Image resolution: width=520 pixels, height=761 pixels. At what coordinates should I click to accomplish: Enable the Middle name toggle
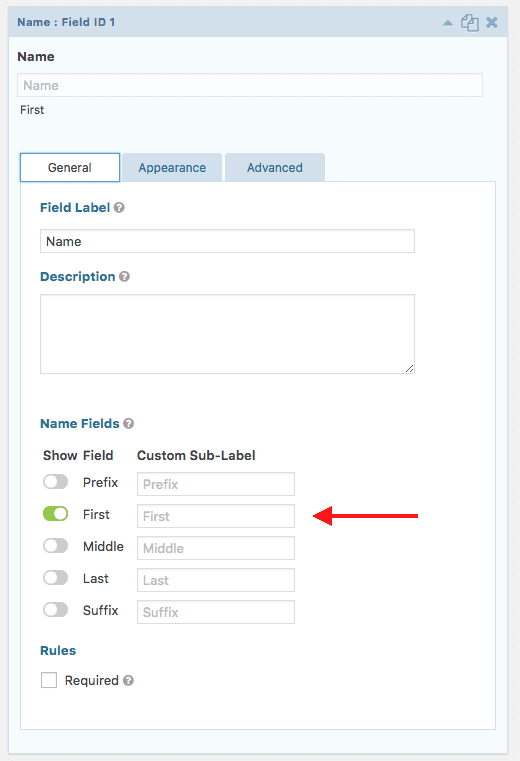tap(55, 546)
